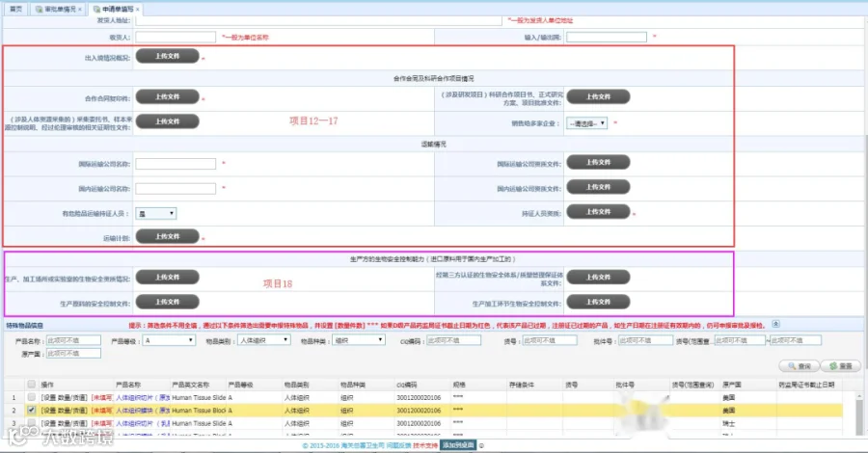This screenshot has height=453, width=868.
Task: Click the 原产国 filter field
Action: click(73, 353)
